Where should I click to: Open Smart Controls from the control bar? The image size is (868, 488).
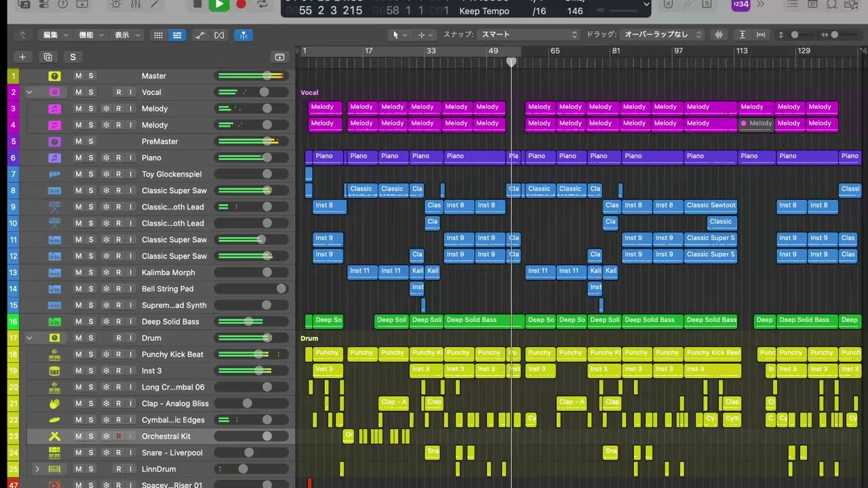tap(116, 5)
